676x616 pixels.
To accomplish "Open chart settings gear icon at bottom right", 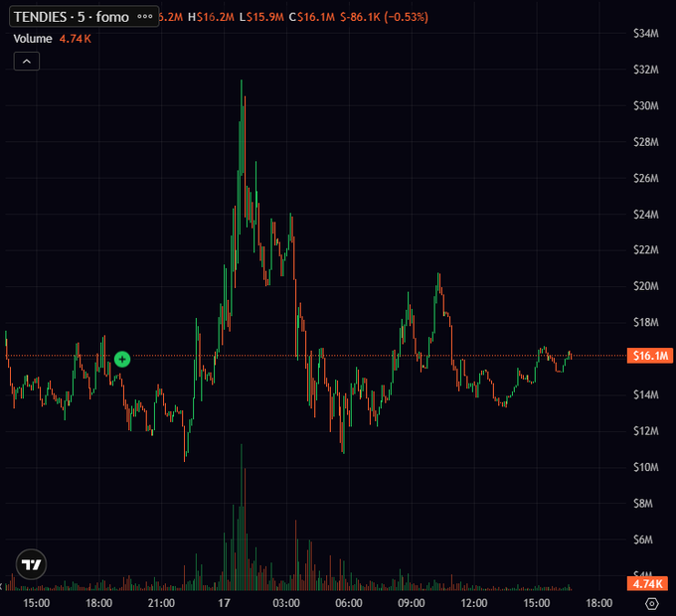I will coord(651,603).
